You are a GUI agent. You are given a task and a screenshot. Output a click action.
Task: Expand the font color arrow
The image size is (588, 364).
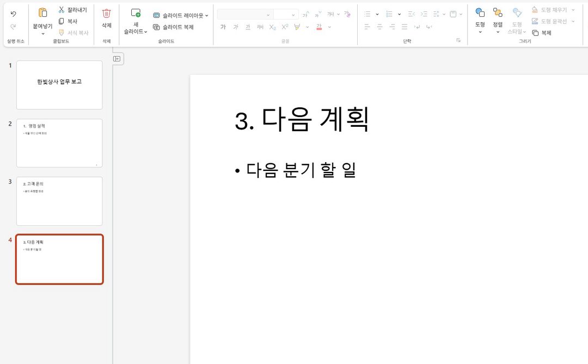(x=329, y=27)
